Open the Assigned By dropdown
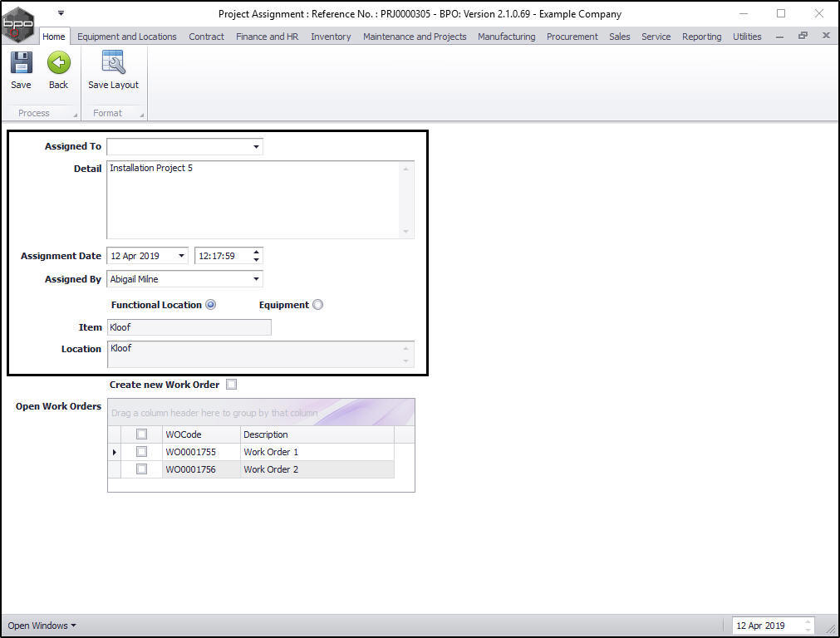The image size is (840, 638). click(x=256, y=278)
